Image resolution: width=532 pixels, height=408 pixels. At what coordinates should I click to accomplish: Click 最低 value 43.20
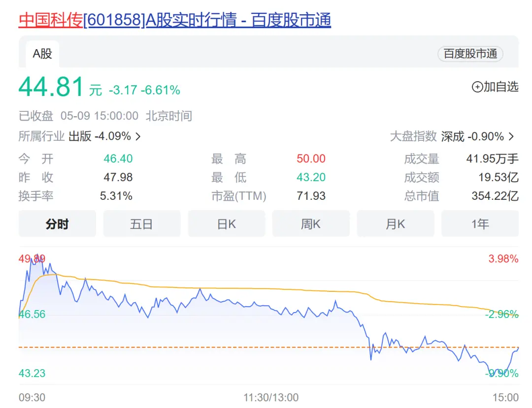[311, 177]
